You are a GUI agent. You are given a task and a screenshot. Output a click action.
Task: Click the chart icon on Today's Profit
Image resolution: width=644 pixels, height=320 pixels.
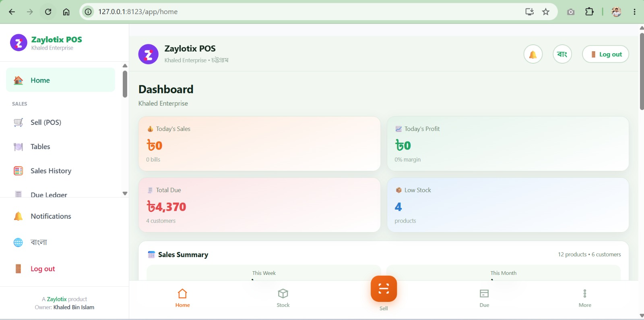tap(398, 129)
